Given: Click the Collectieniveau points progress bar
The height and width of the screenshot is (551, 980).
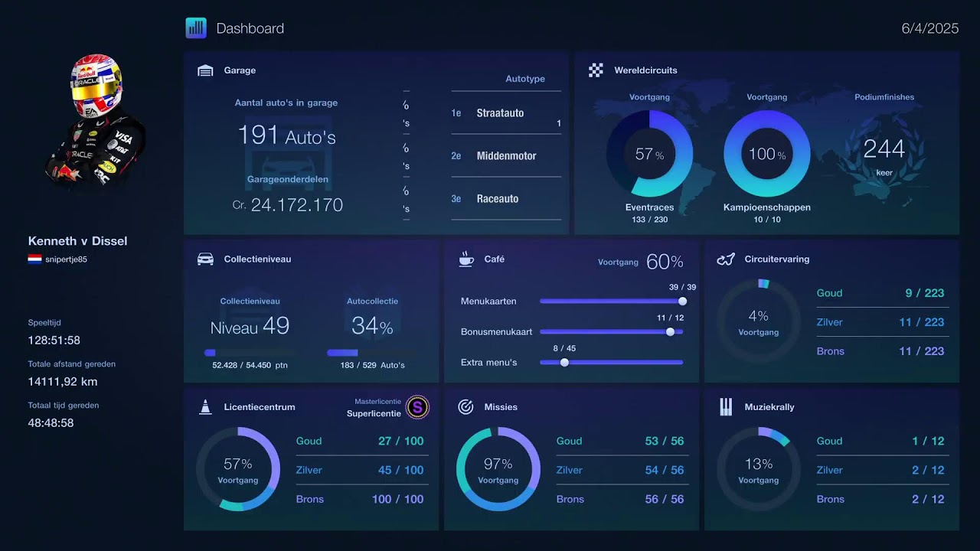Looking at the screenshot, I should click(250, 353).
